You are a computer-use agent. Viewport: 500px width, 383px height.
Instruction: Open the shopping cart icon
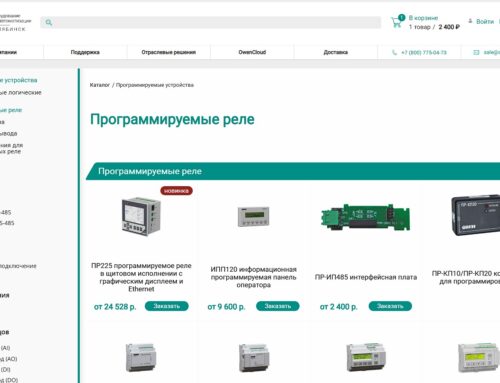tap(397, 23)
